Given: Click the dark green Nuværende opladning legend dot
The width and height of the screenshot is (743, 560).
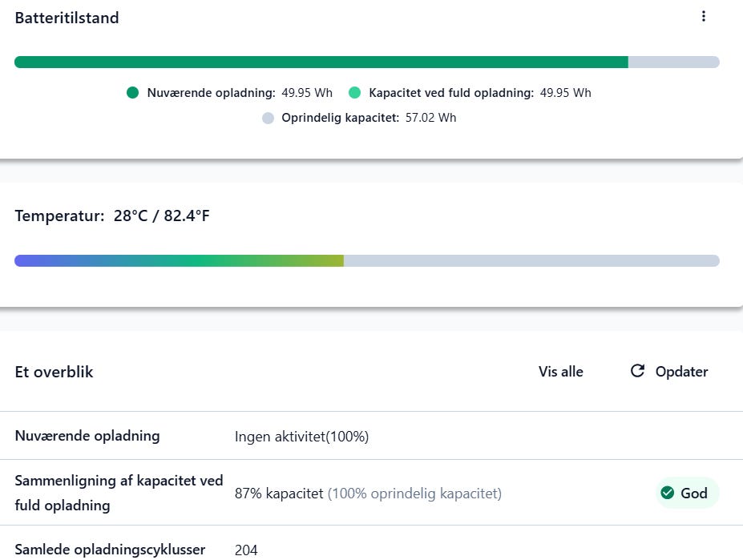Looking at the screenshot, I should click(133, 93).
